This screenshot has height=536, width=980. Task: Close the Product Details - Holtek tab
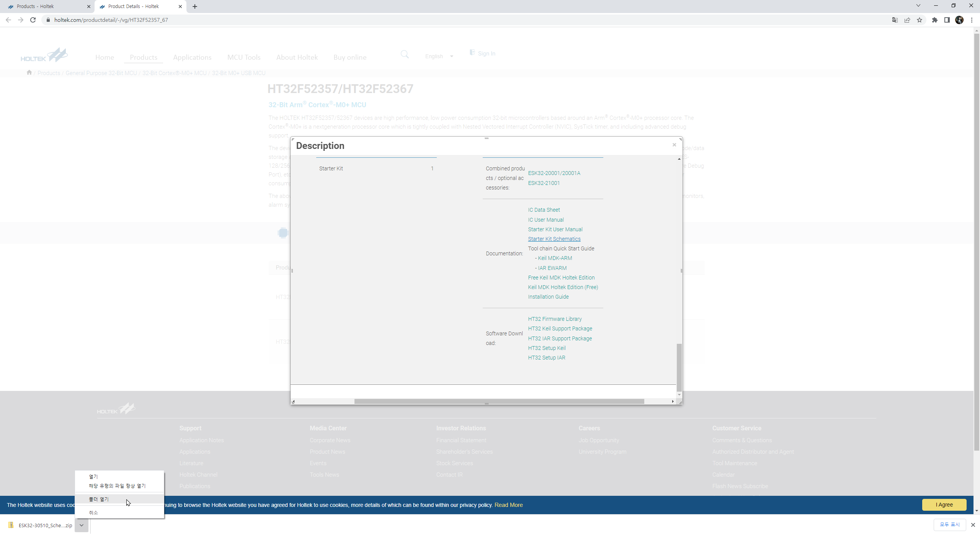(180, 7)
